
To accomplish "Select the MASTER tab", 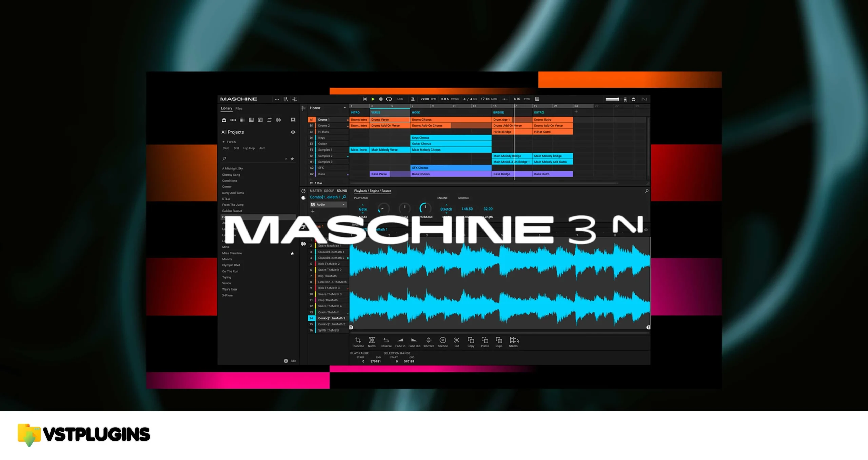I will point(316,191).
